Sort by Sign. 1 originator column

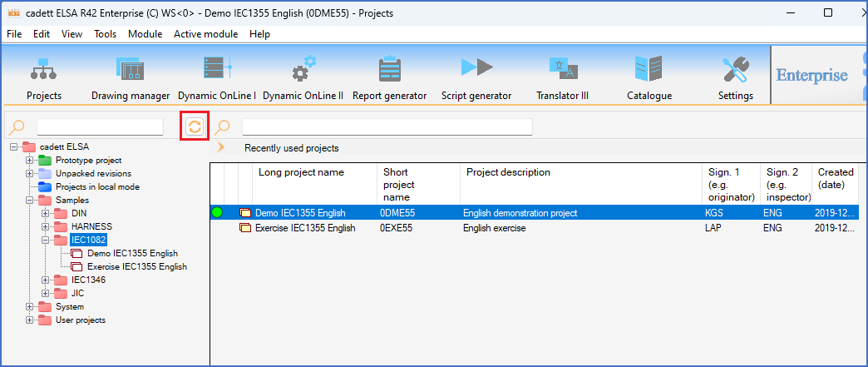click(731, 184)
